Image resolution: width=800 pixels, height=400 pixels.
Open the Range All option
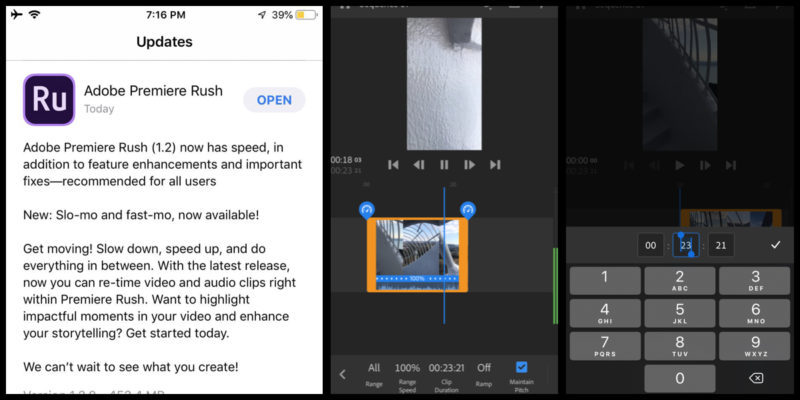[374, 374]
